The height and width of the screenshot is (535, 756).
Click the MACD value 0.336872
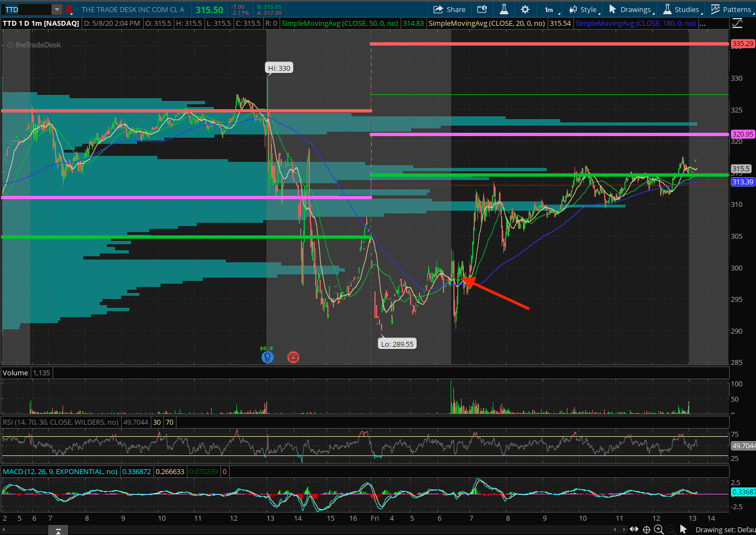(x=137, y=471)
